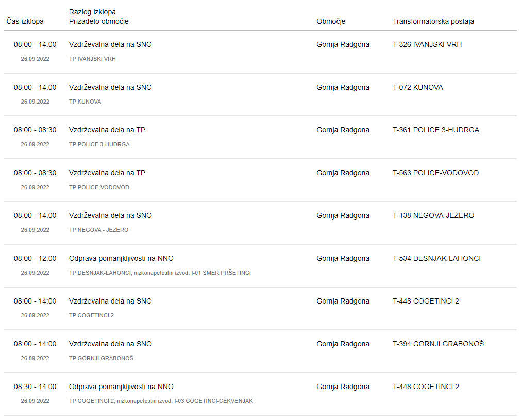522x420 pixels.
Task: Select the I-01 SMER PRŠETINCI outage detail
Action: click(x=160, y=273)
